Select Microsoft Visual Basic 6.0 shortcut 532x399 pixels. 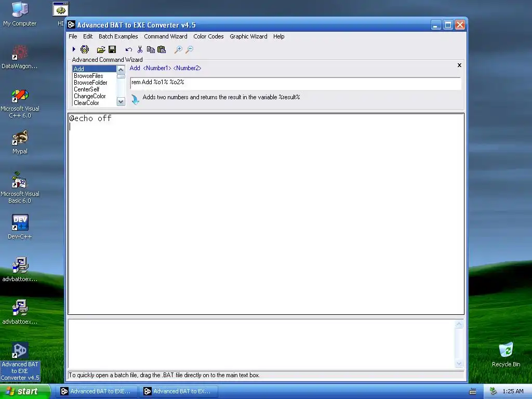click(x=20, y=188)
